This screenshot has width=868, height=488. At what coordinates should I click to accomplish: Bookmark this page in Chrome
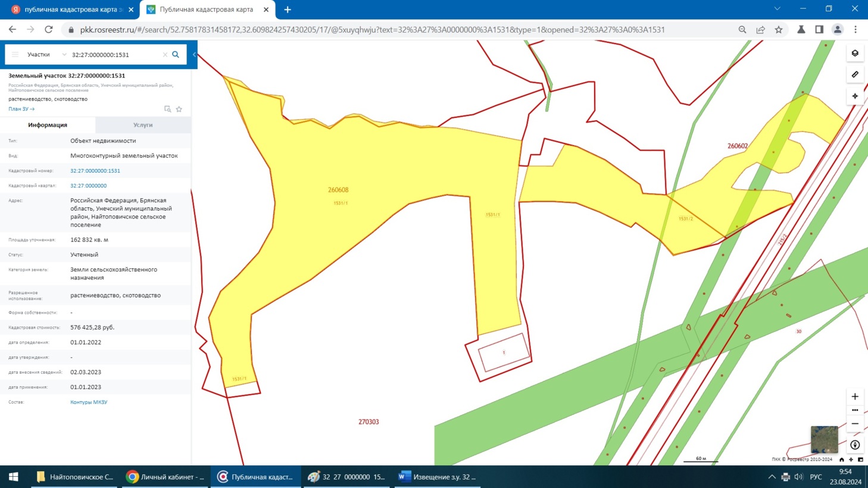pos(778,30)
